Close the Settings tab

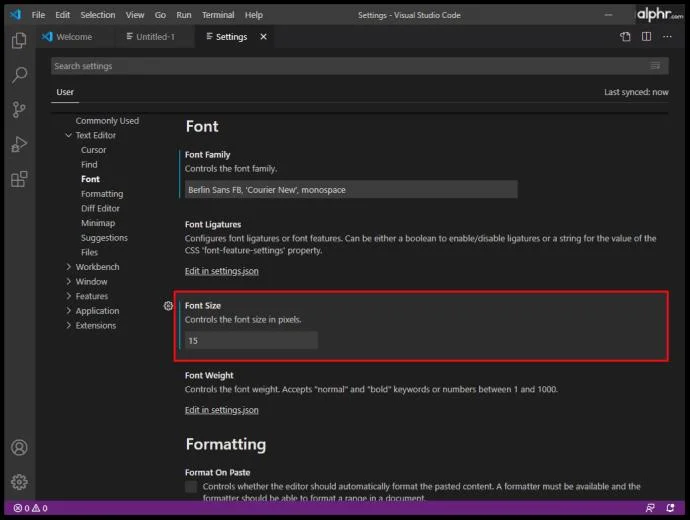263,37
